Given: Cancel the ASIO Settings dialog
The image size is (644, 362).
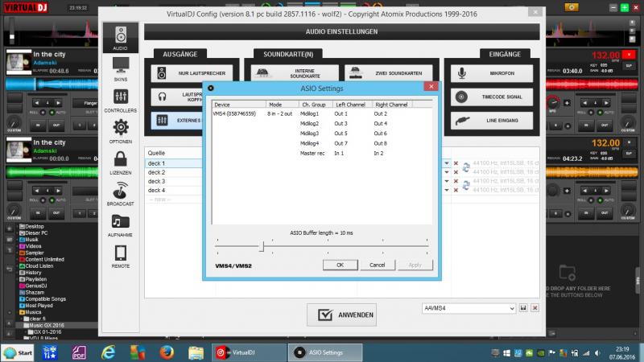Looking at the screenshot, I should [377, 265].
